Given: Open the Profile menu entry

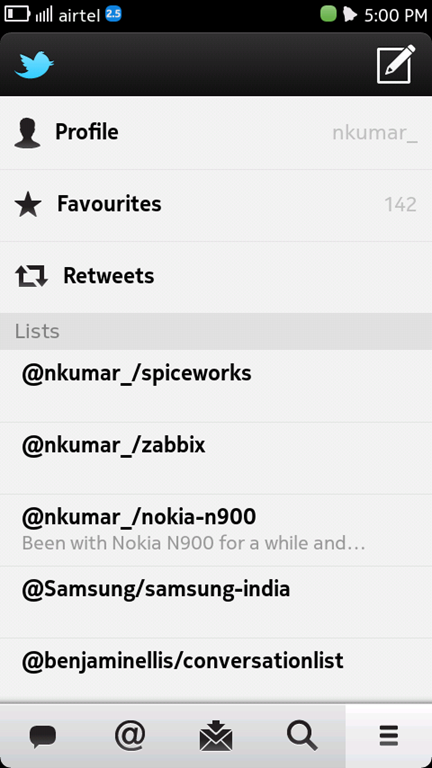Looking at the screenshot, I should click(216, 133).
